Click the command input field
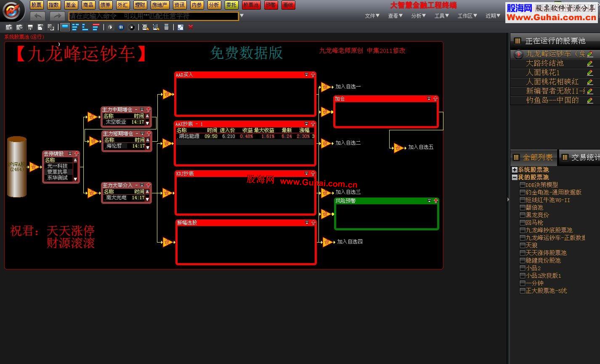This screenshot has height=364, width=600. pyautogui.click(x=154, y=16)
